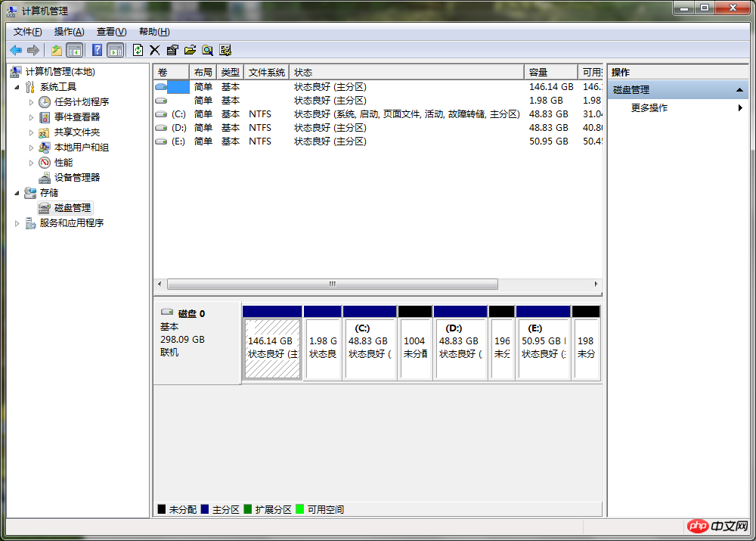Open the 更多操作 submenu arrow
The width and height of the screenshot is (756, 541).
[740, 108]
